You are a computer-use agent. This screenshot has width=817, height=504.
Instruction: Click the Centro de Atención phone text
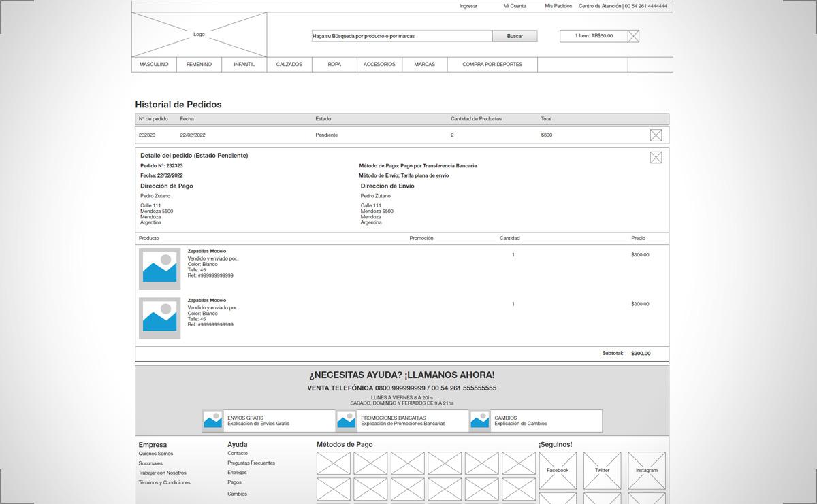[623, 6]
